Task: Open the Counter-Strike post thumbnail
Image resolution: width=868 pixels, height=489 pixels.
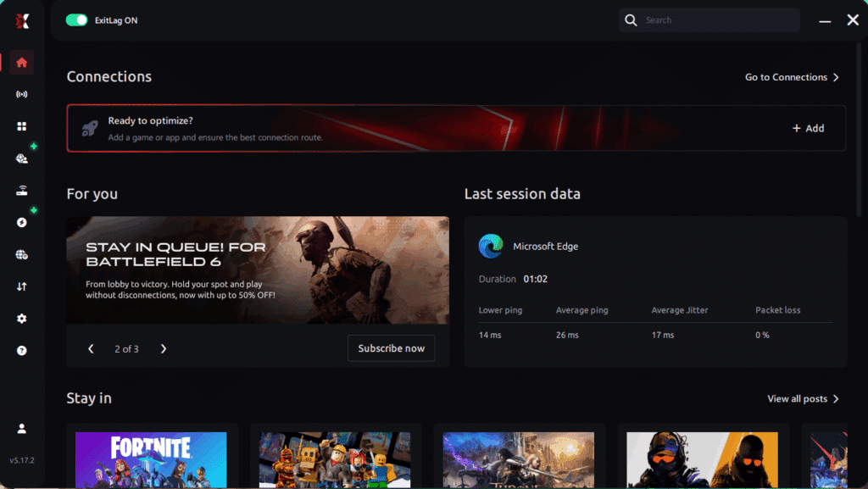Action: pos(702,460)
